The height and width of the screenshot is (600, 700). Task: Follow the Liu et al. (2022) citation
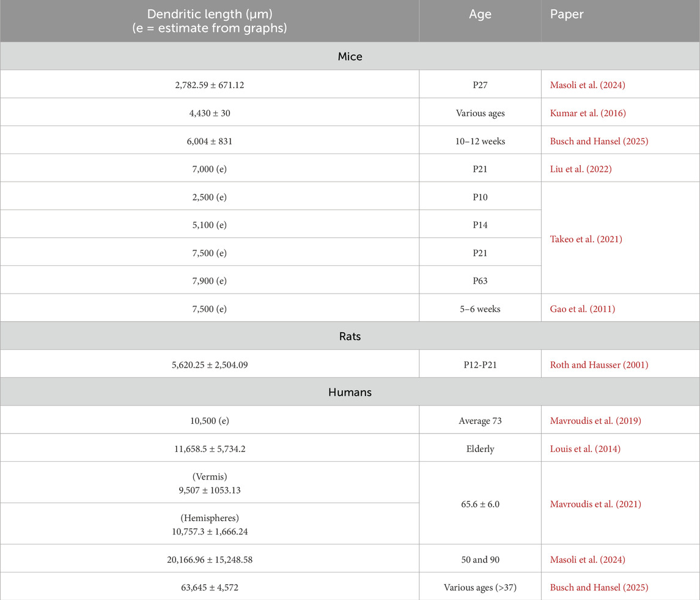coord(580,169)
